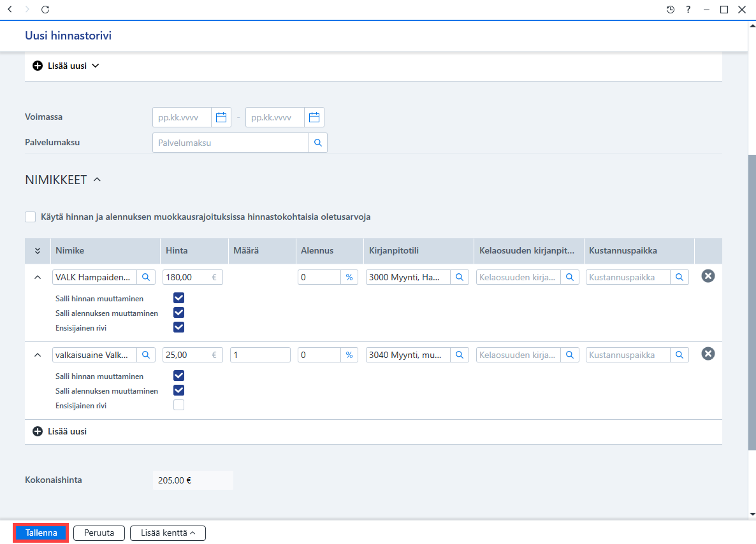Collapse the NIMIKKEET section
Image resolution: width=756 pixels, height=544 pixels.
click(97, 179)
